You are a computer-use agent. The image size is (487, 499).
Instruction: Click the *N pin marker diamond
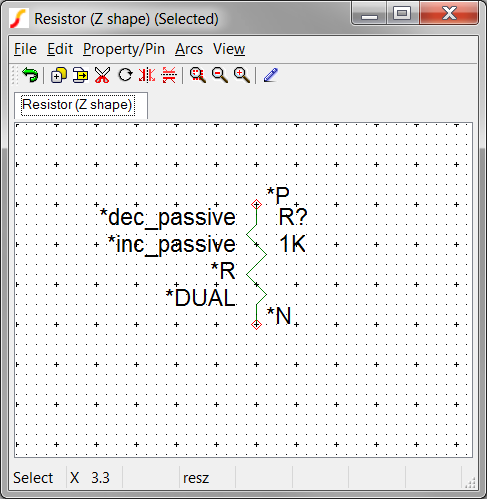pyautogui.click(x=256, y=324)
